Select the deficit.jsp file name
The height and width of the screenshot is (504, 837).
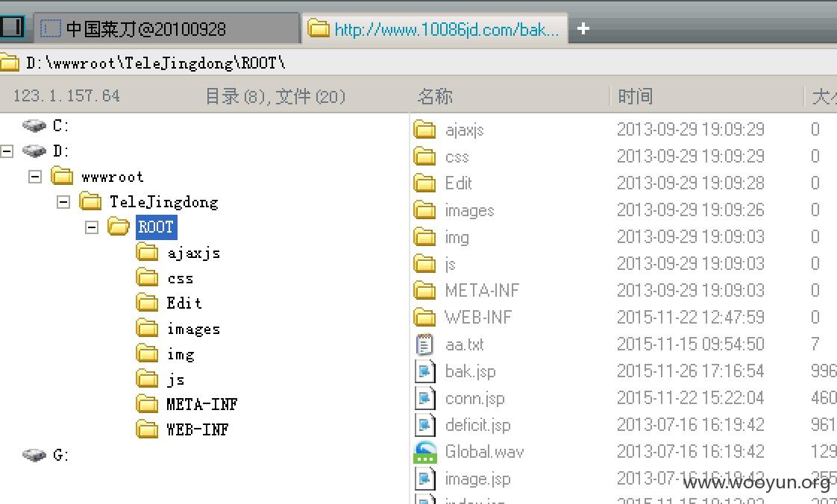pos(477,425)
